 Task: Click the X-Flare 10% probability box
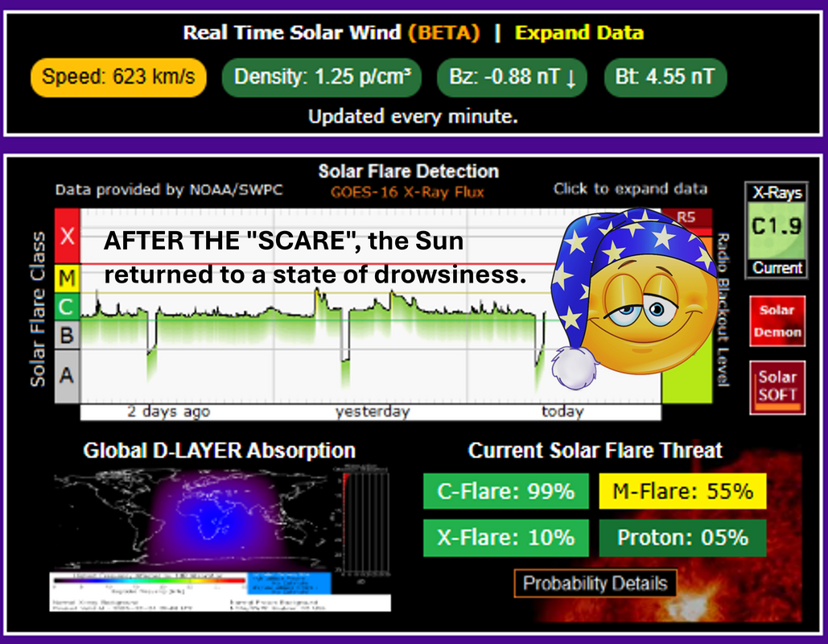(x=505, y=537)
